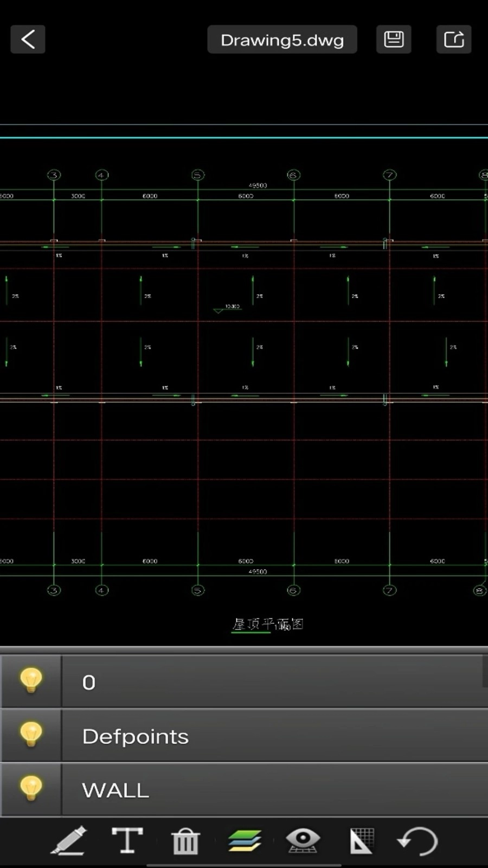The image size is (488, 868).
Task: Tap the eye view mode icon
Action: tap(303, 841)
